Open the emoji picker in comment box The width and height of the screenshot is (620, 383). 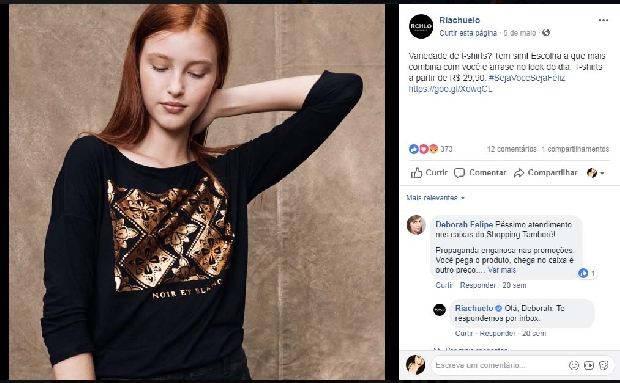click(x=574, y=365)
